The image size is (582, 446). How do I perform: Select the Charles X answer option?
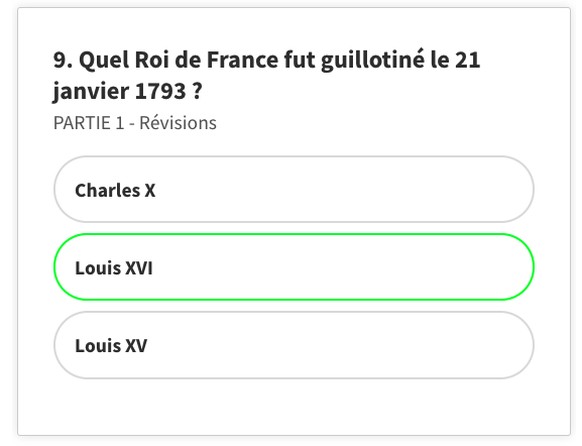click(x=294, y=189)
